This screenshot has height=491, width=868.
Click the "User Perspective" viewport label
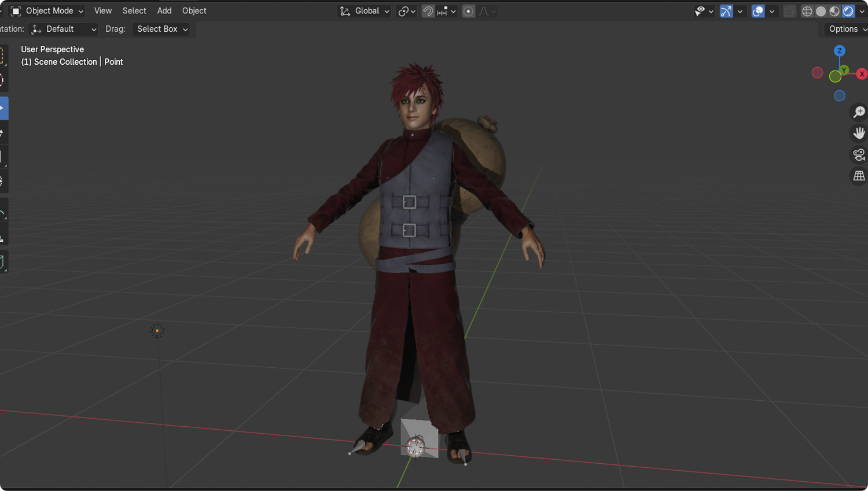[53, 49]
